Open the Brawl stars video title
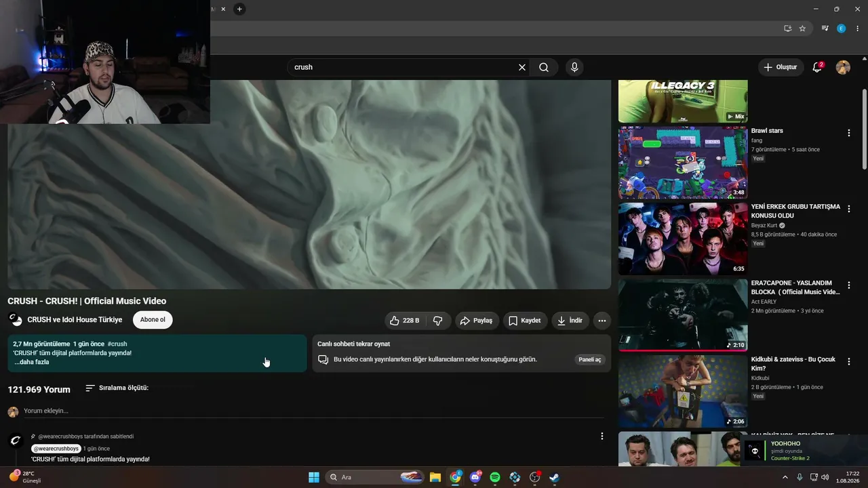This screenshot has width=868, height=488. [x=767, y=131]
